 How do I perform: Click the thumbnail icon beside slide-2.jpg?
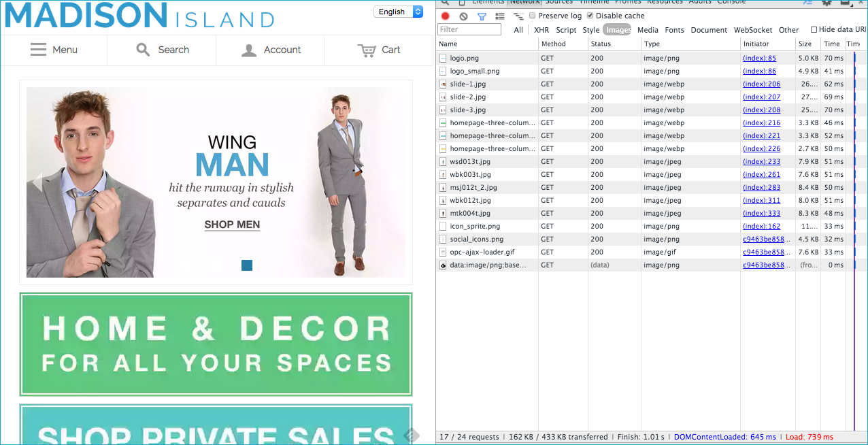pos(443,97)
